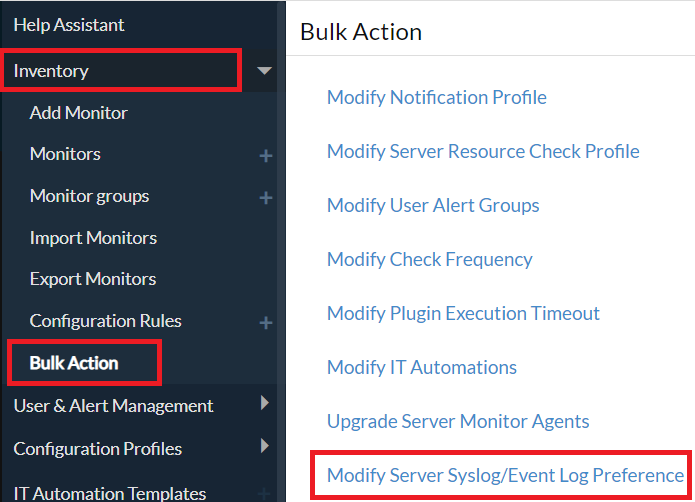Open the Help Assistant menu item
This screenshot has height=502, width=695.
(x=69, y=24)
